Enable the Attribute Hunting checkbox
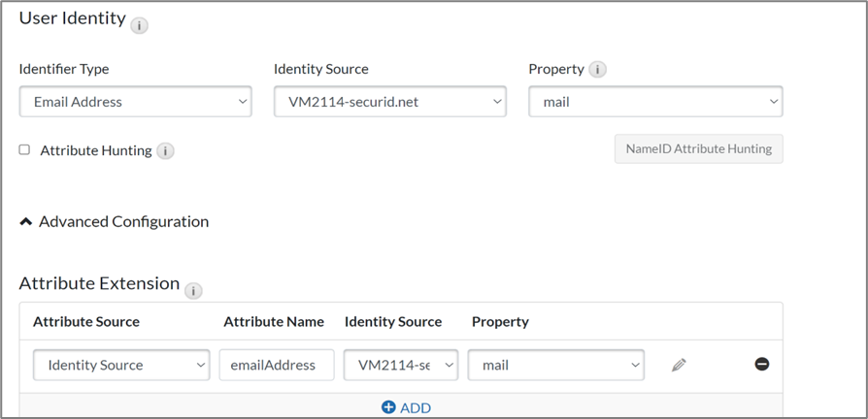Image resolution: width=868 pixels, height=419 pixels. (x=25, y=150)
